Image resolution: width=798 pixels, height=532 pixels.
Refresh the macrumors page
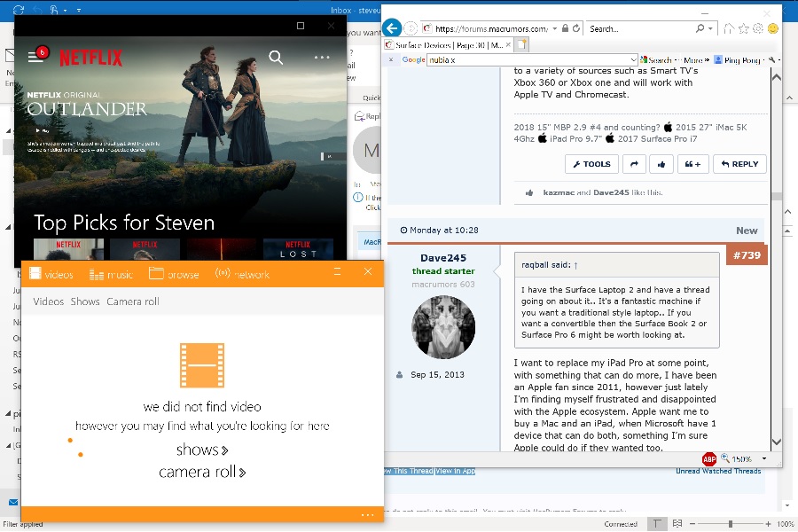576,28
